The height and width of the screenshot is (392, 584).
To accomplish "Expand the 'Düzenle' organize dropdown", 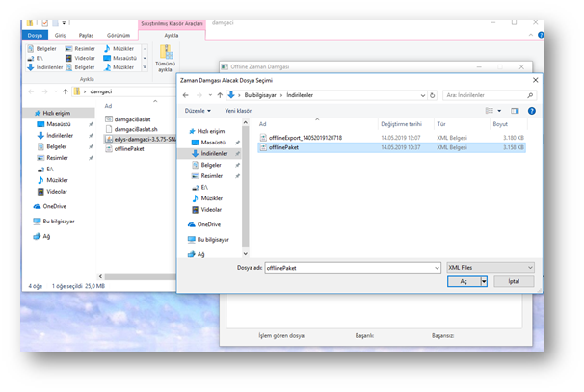I will click(199, 110).
